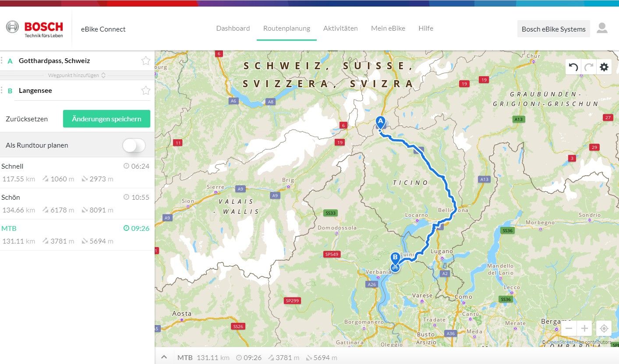619x364 pixels.
Task: Select the MTB route option
Action: pyautogui.click(x=77, y=235)
